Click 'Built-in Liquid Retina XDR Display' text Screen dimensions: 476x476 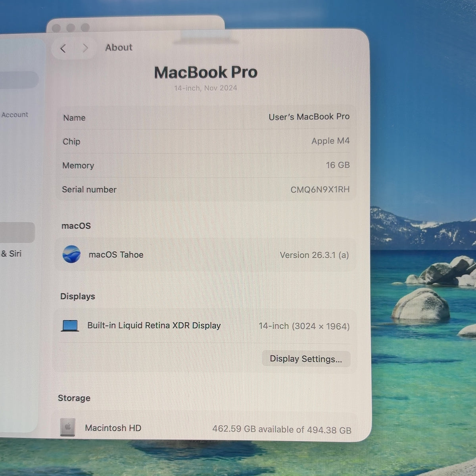(154, 326)
